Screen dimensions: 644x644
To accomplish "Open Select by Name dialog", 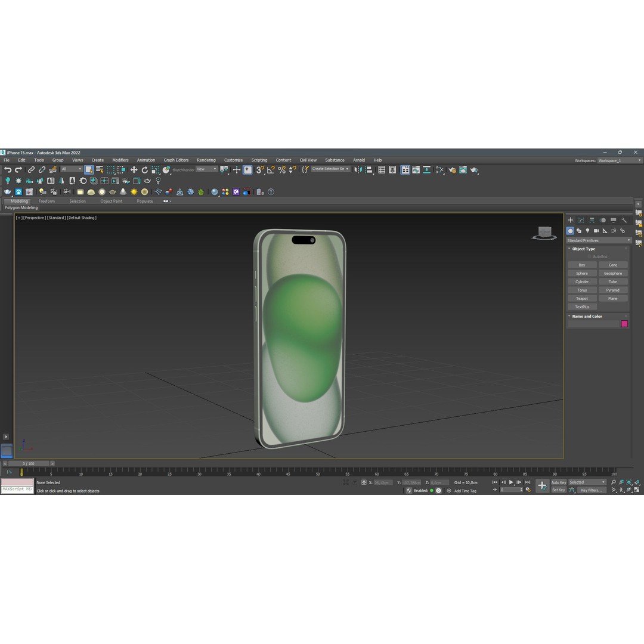I will (x=99, y=170).
